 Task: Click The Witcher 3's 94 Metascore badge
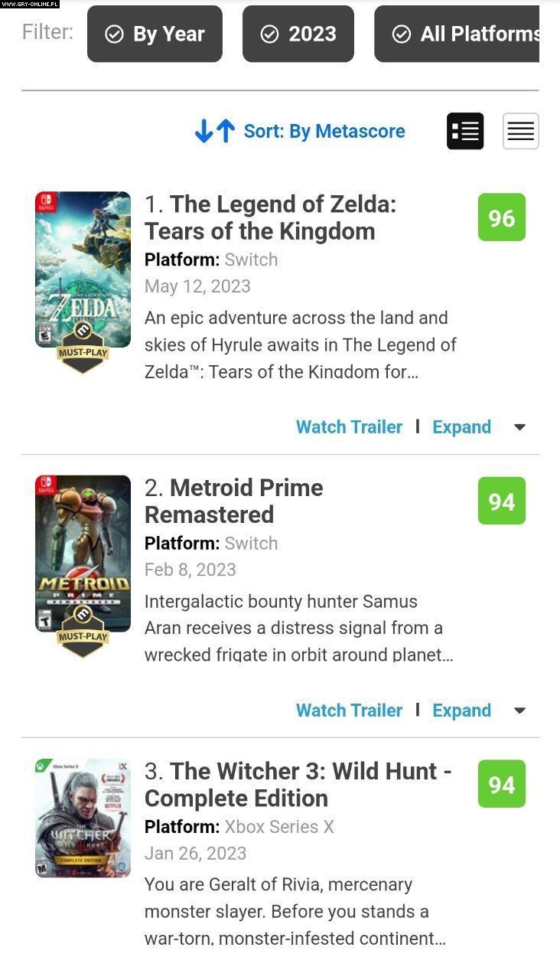click(501, 785)
